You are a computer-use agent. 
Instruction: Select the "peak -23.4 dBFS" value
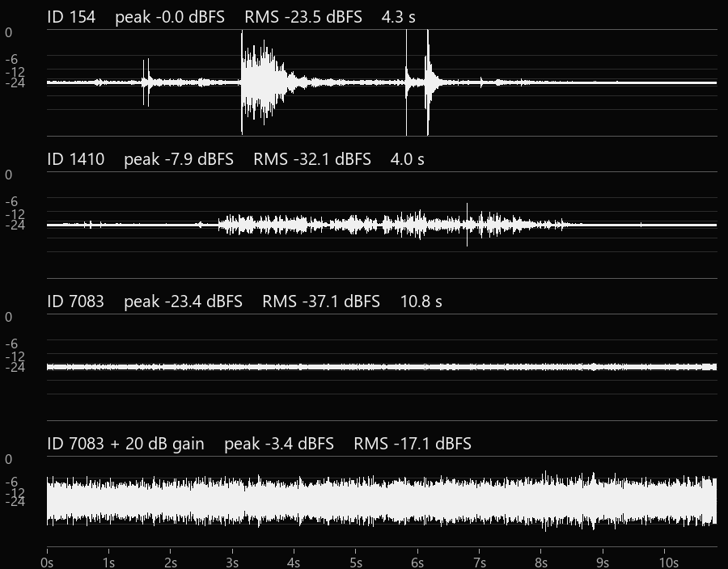tap(183, 302)
